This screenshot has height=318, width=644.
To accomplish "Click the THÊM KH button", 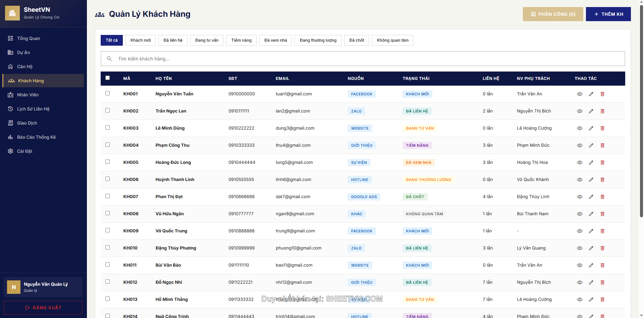I will (608, 14).
